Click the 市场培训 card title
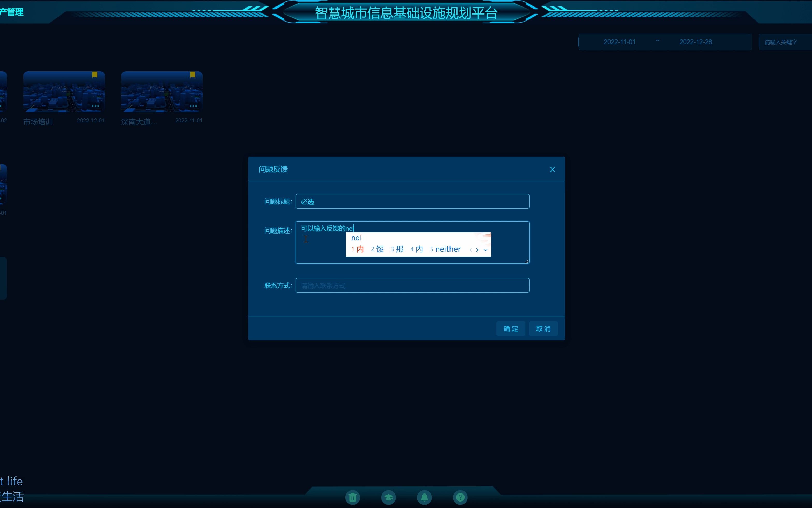This screenshot has width=812, height=508. pyautogui.click(x=38, y=122)
